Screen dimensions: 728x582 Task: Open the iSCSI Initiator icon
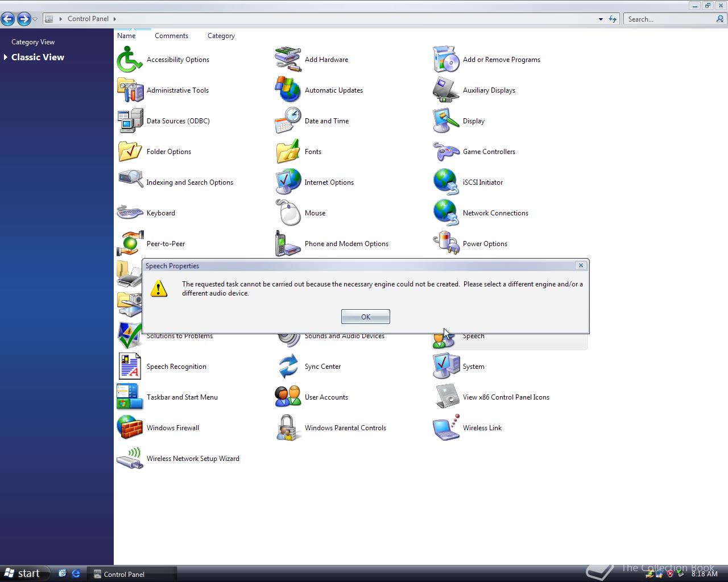point(446,182)
